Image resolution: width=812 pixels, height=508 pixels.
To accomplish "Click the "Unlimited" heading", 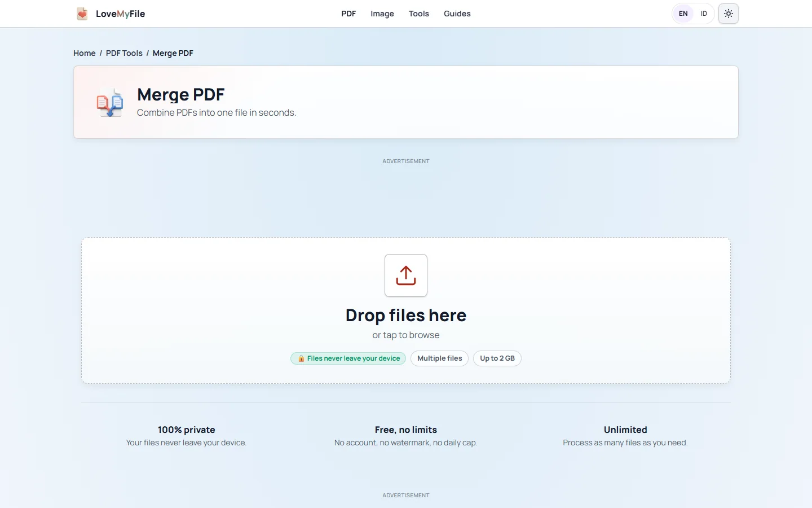I will (x=625, y=430).
